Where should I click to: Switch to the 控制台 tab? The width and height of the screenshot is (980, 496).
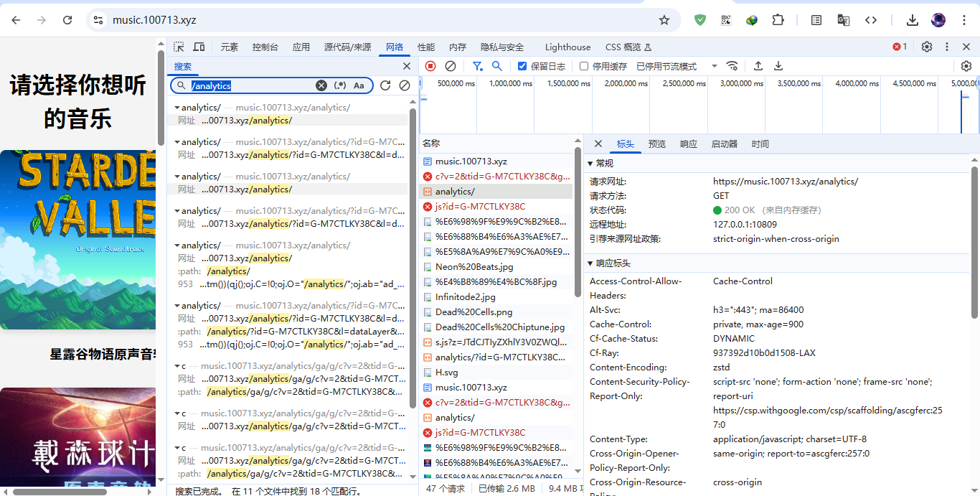[x=265, y=47]
